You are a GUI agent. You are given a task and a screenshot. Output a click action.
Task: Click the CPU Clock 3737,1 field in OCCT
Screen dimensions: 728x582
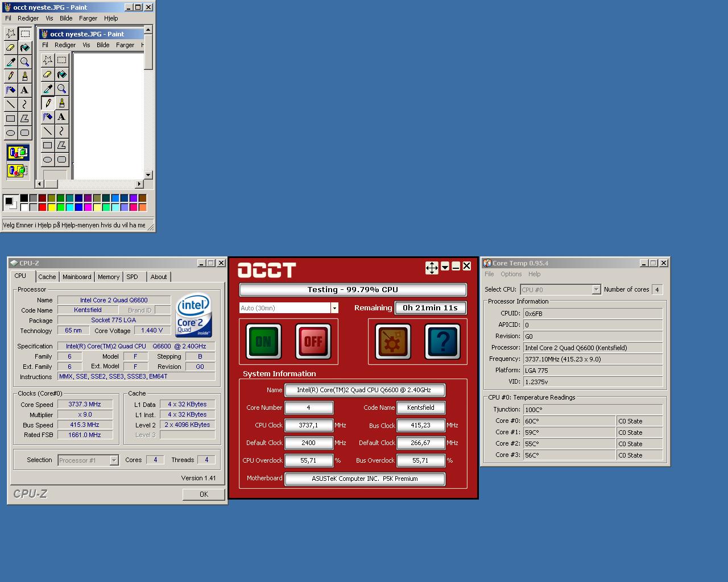pos(309,425)
